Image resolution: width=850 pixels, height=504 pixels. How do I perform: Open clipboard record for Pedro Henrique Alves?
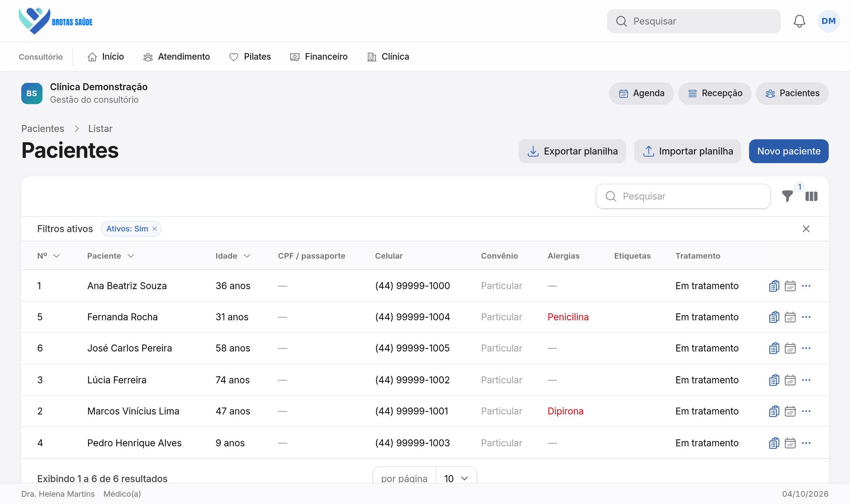pos(774,443)
